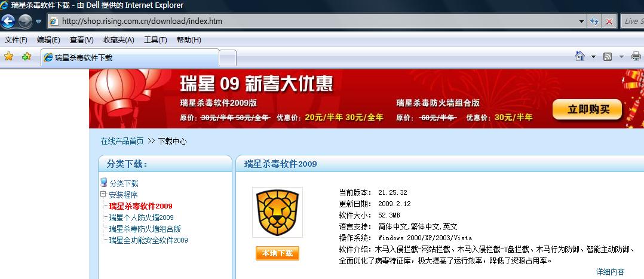Select 瑞星杀毒防火墙组合版 in the tree
This screenshot has height=279, width=644.
(x=145, y=229)
